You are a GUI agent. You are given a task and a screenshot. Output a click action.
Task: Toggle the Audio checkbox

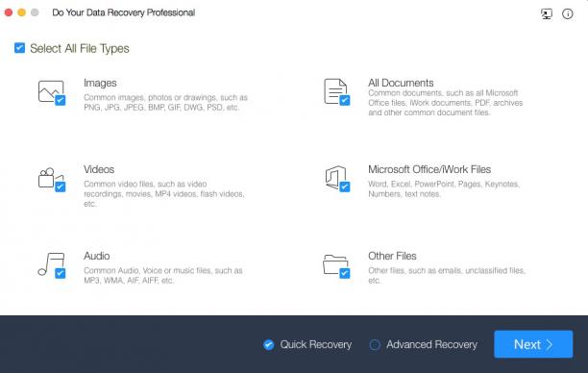click(60, 273)
